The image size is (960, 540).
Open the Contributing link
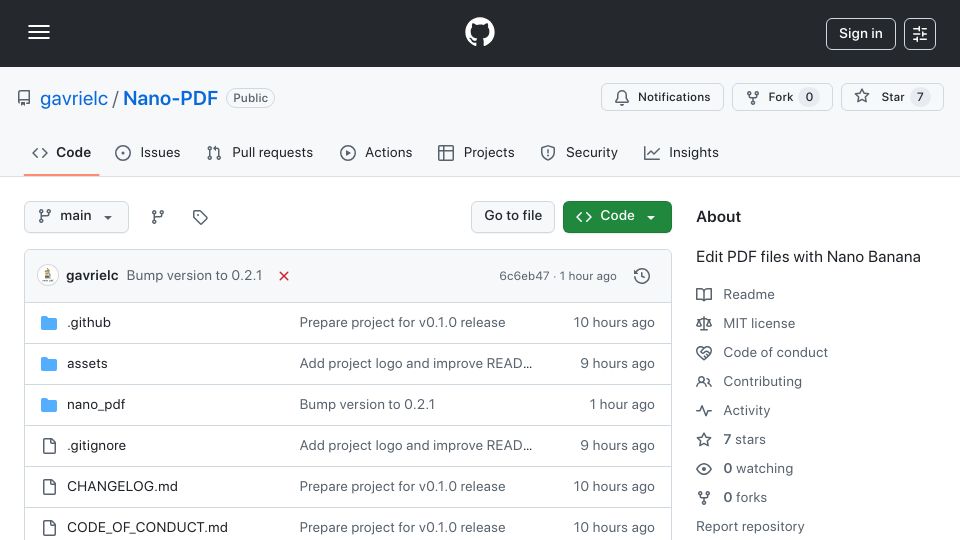749,381
